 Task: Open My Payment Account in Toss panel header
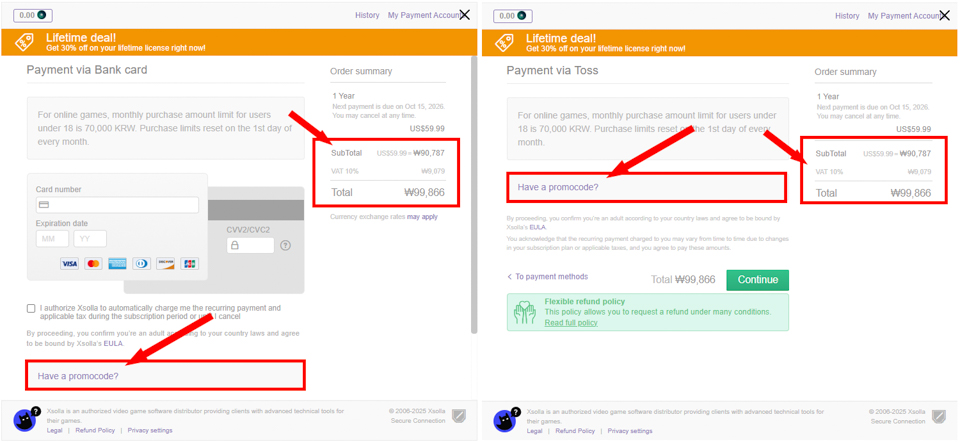[904, 15]
